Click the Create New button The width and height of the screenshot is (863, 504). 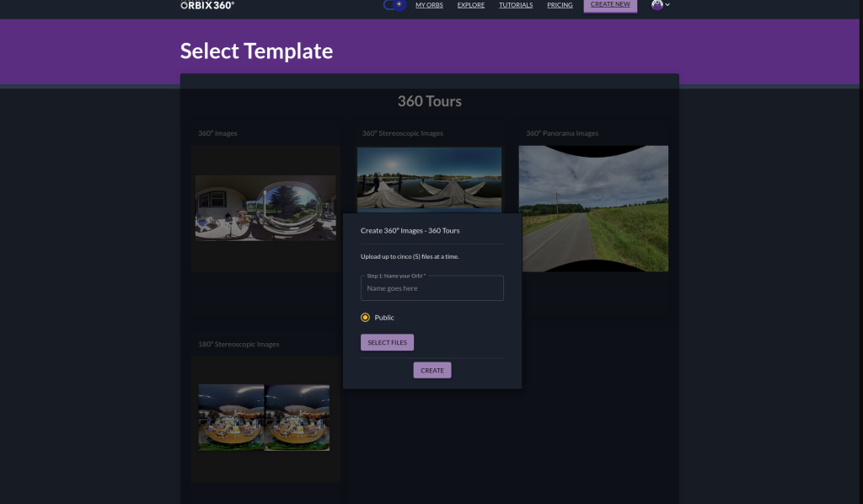(610, 5)
